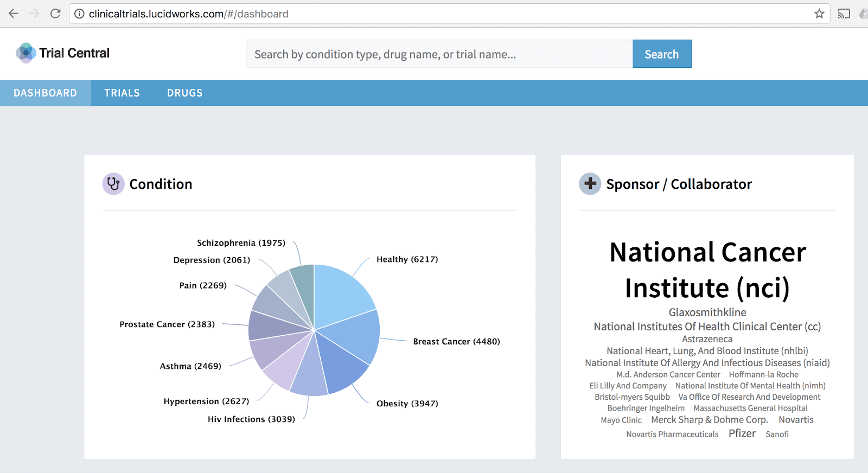This screenshot has height=473, width=868.
Task: Click the Schizophrenia (1975) label
Action: point(241,242)
